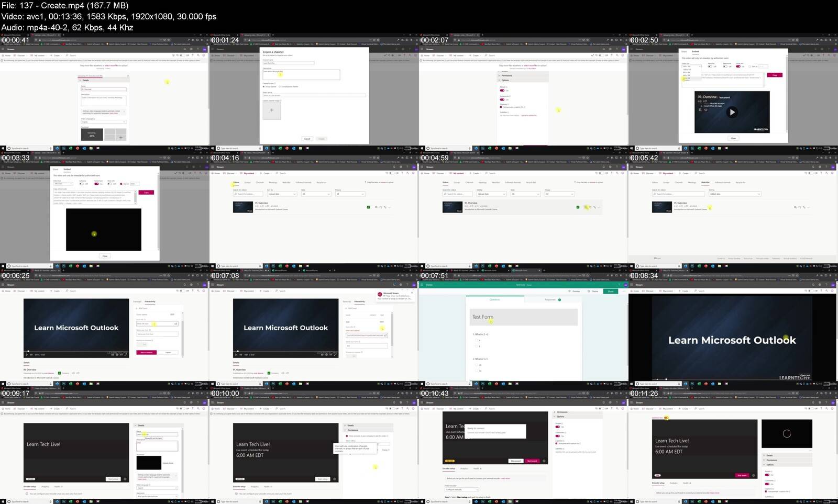The image size is (838, 504).
Task: Click Start setup button in 00:09:17 frame
Action: (x=113, y=479)
